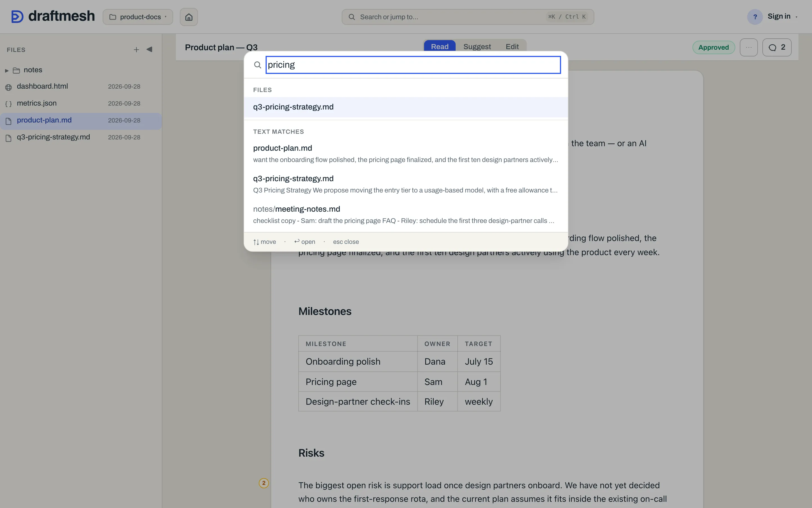The width and height of the screenshot is (812, 508).
Task: Click the Riley owner cell
Action: [x=437, y=402]
